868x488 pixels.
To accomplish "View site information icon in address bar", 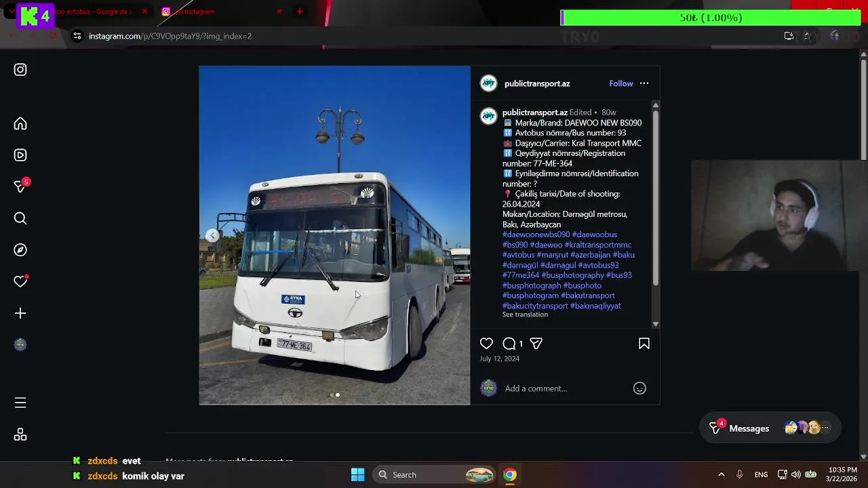I will point(77,36).
